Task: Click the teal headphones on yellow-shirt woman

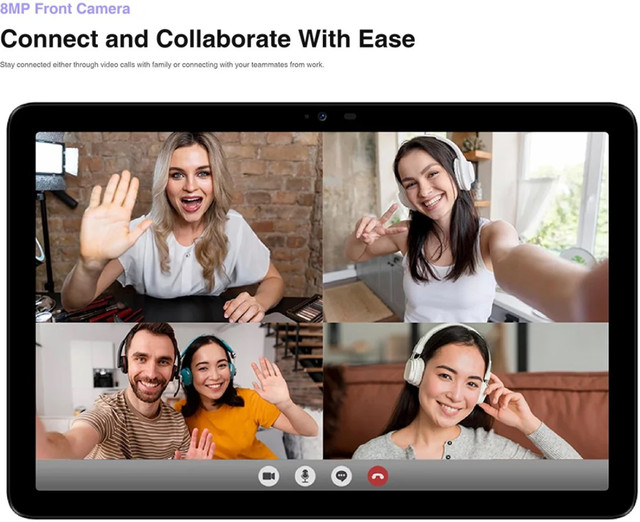Action: click(x=185, y=371)
